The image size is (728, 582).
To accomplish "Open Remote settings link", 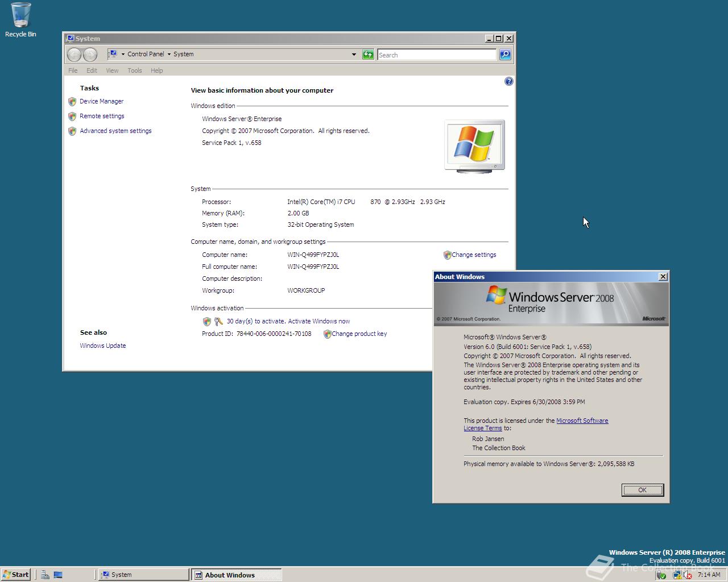I will pyautogui.click(x=102, y=116).
